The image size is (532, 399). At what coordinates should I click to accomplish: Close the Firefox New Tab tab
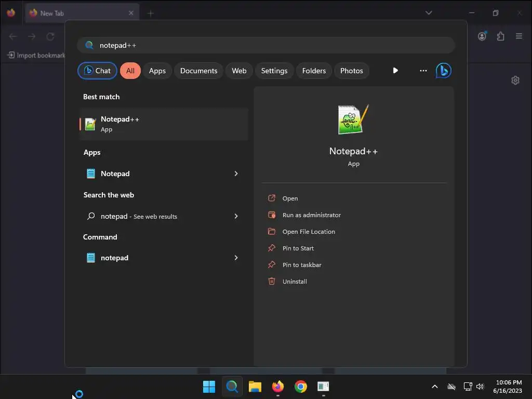131,13
